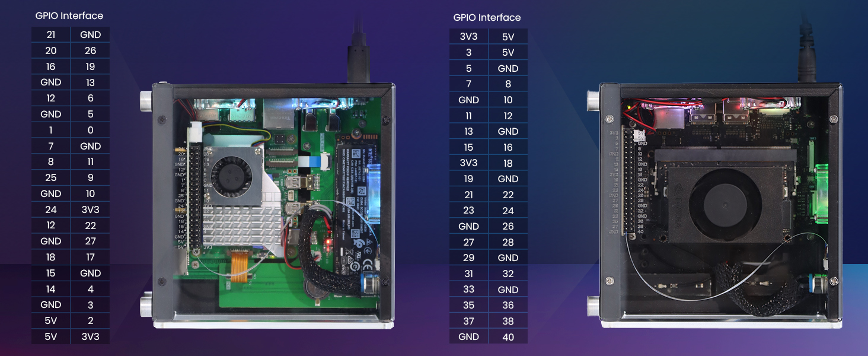868x356 pixels.
Task: Click the 5V cell beside pin 3
Action: [508, 52]
